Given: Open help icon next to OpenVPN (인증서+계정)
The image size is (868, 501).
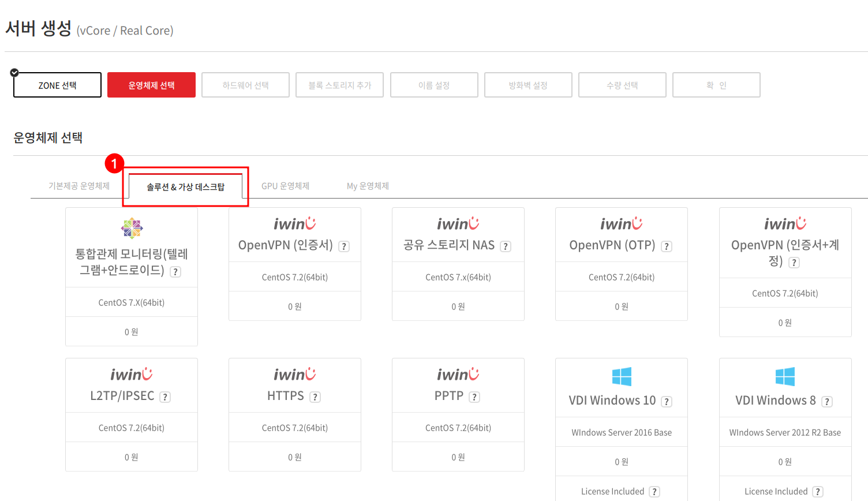Looking at the screenshot, I should coord(794,263).
